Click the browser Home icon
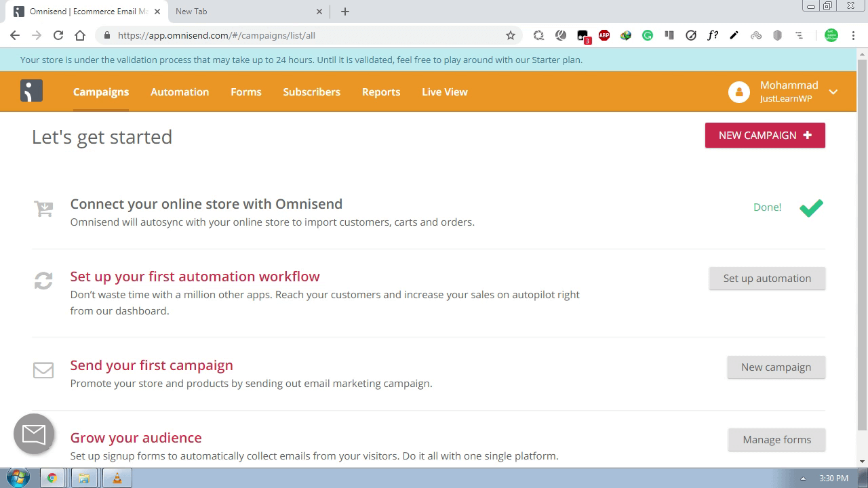 tap(80, 35)
